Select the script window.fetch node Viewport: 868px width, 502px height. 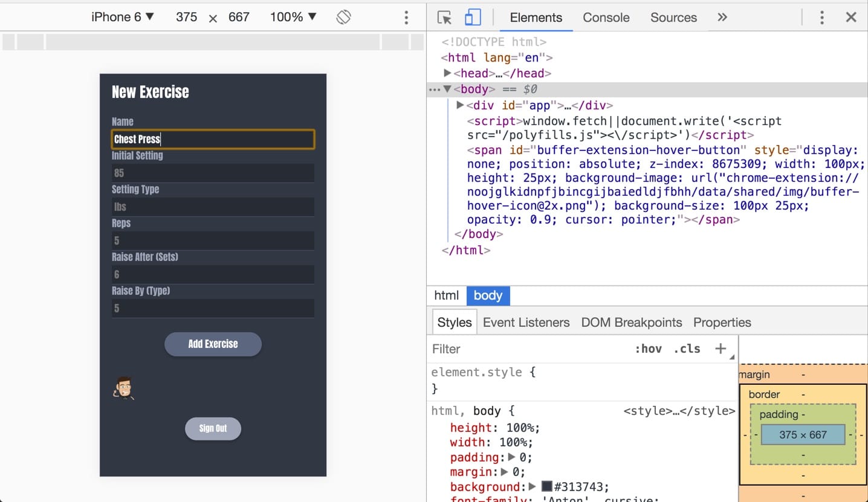click(x=624, y=128)
